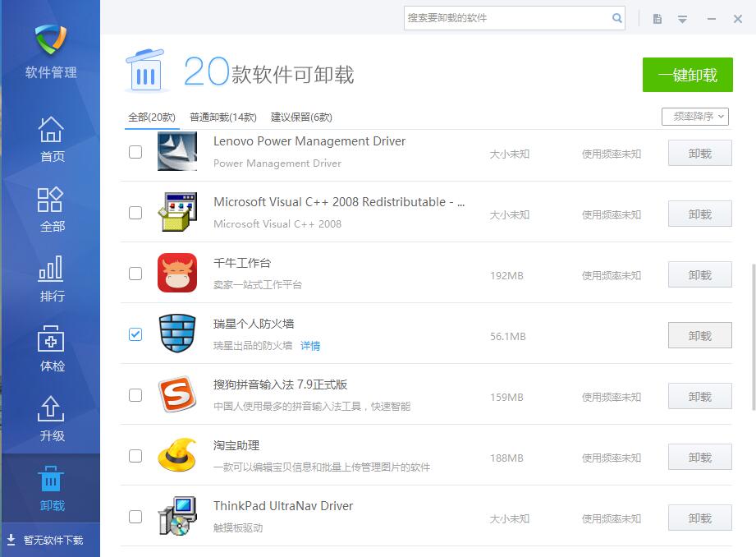Open the 体检 checkup section
Viewport: 756px width, 557px height.
coord(51,348)
